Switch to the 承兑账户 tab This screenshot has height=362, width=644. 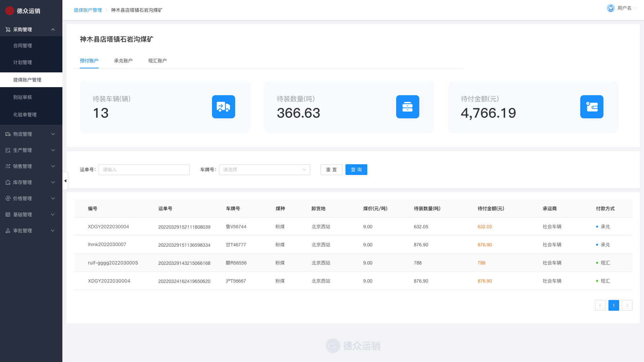(123, 61)
